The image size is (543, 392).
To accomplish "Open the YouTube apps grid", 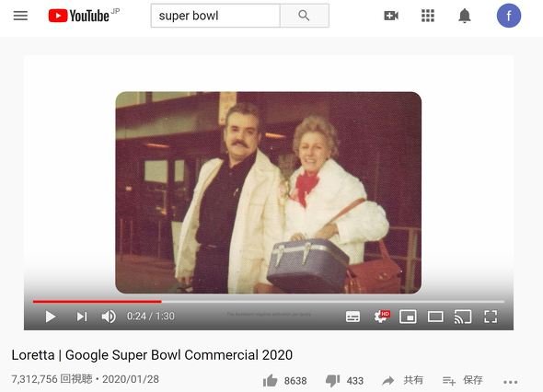I will click(x=428, y=16).
